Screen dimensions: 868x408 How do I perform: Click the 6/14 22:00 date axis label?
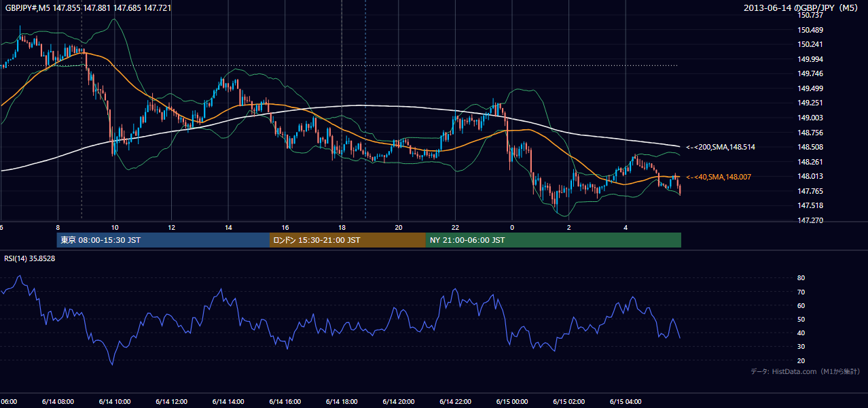[455, 401]
